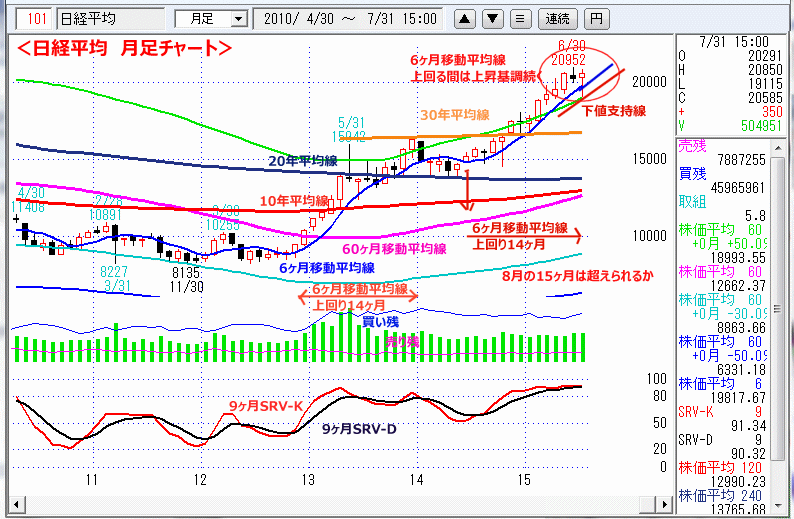Open the 月足 timeframe dropdown
The width and height of the screenshot is (794, 519).
pyautogui.click(x=239, y=20)
